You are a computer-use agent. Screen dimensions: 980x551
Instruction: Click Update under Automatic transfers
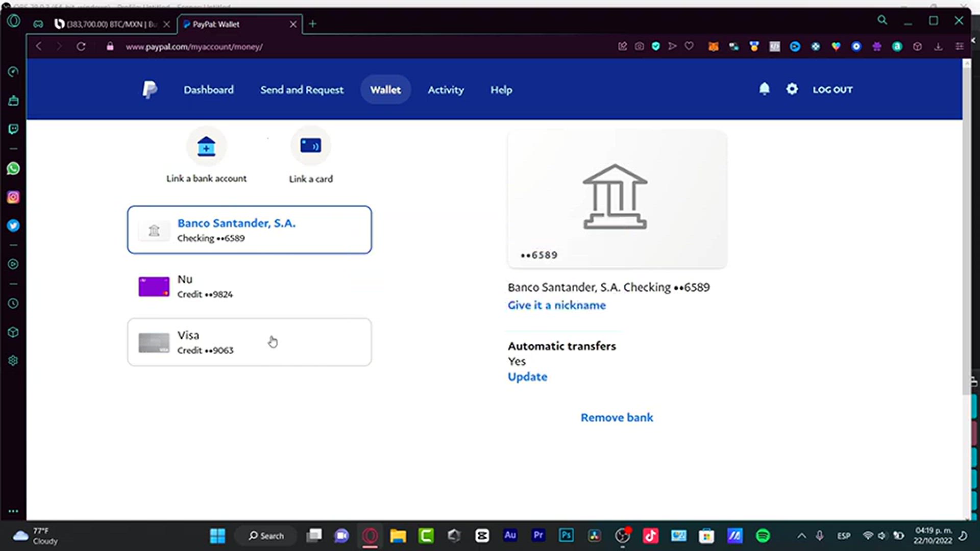pos(527,377)
